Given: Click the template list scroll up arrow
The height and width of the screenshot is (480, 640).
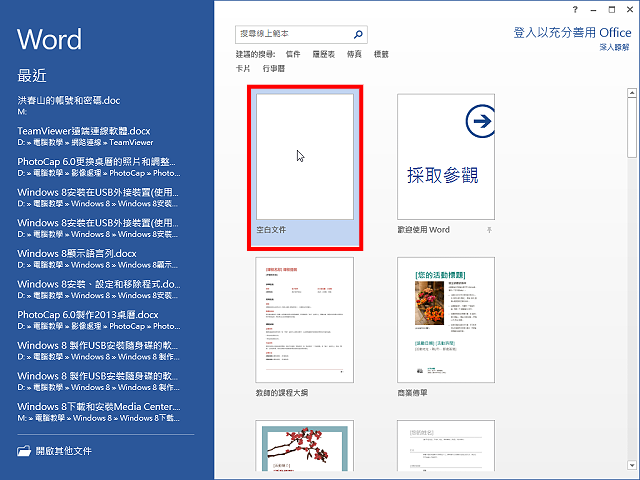Looking at the screenshot, I should pos(632,93).
